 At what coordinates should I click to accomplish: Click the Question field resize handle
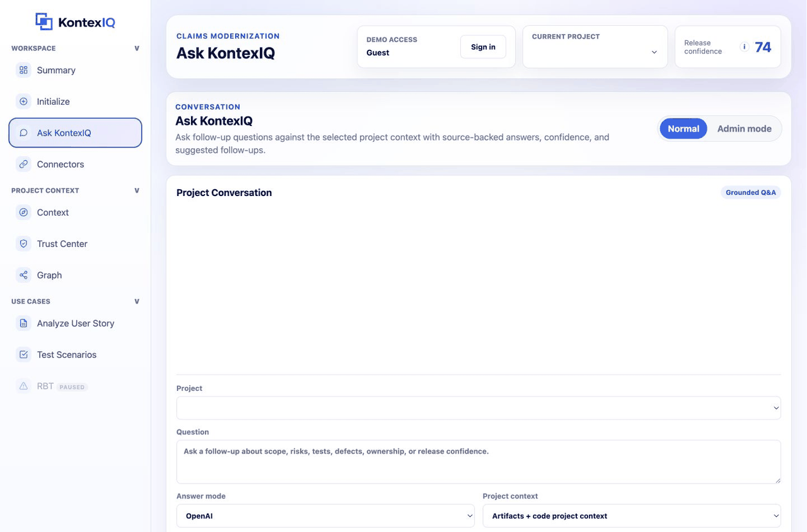pyautogui.click(x=777, y=480)
